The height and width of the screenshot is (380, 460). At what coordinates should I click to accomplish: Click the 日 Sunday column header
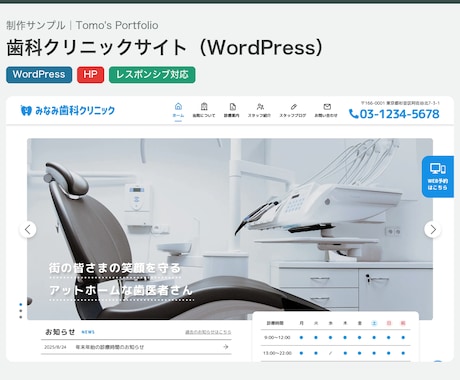[389, 323]
